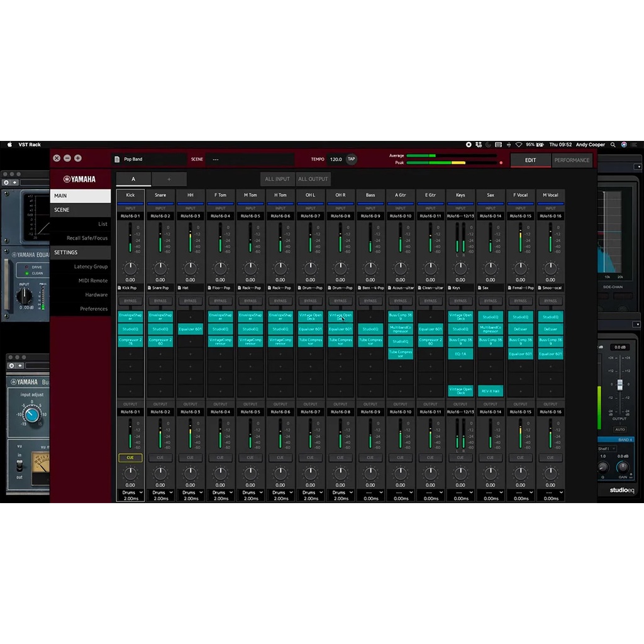Enable CUE on Sax channel
The width and height of the screenshot is (644, 644).
point(490,458)
